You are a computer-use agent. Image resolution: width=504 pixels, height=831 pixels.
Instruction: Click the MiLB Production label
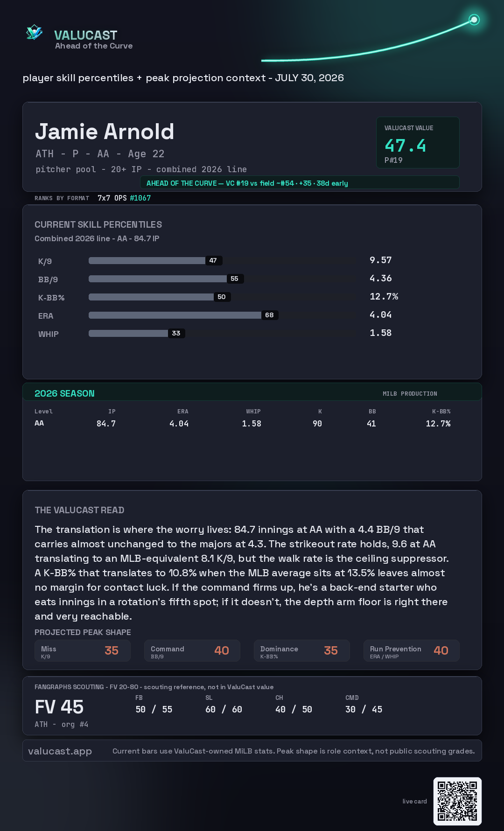pyautogui.click(x=410, y=394)
